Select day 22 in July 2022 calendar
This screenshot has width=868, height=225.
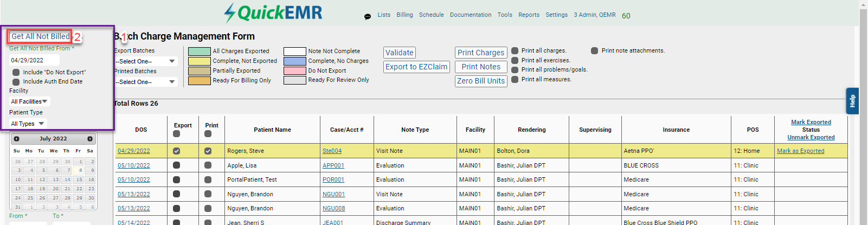pos(79,189)
